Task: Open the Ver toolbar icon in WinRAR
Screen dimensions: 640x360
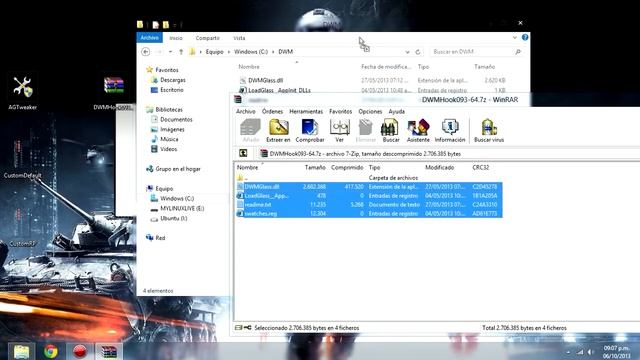Action: point(339,130)
